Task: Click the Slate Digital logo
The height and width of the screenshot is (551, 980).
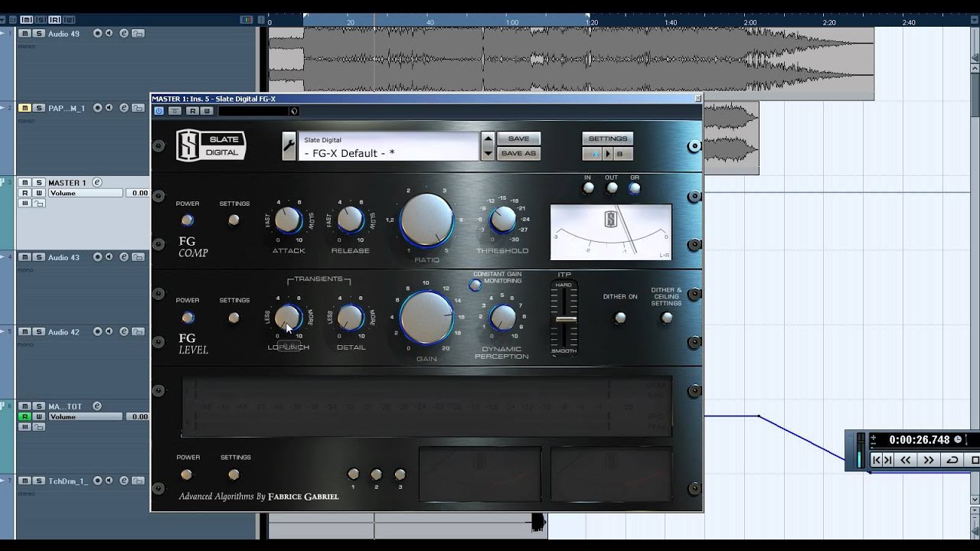Action: pos(211,145)
